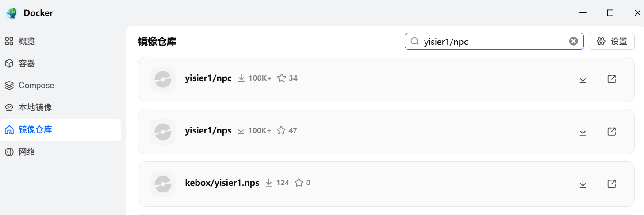Image resolution: width=644 pixels, height=215 pixels.
Task: Open kebox/yisier1.nps external link icon
Action: 611,184
